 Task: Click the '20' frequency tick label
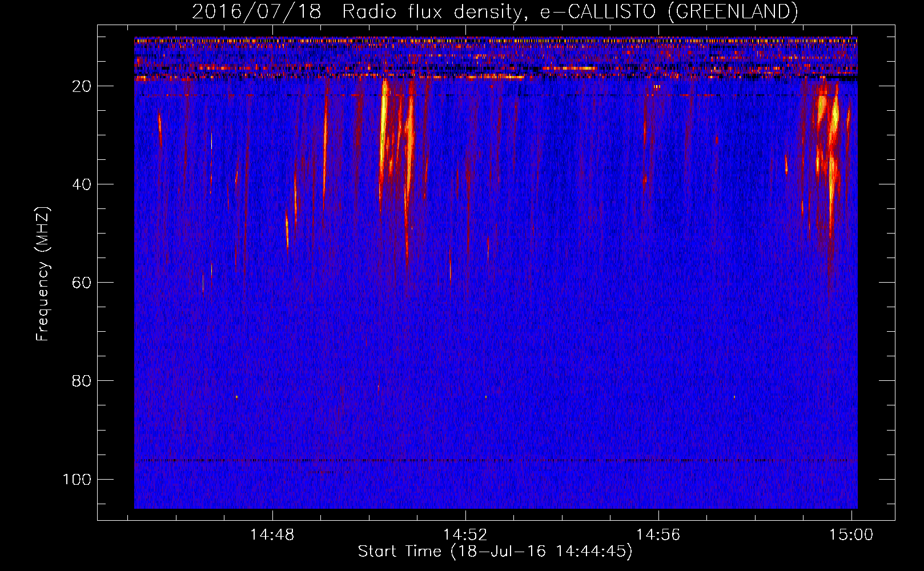[x=82, y=86]
